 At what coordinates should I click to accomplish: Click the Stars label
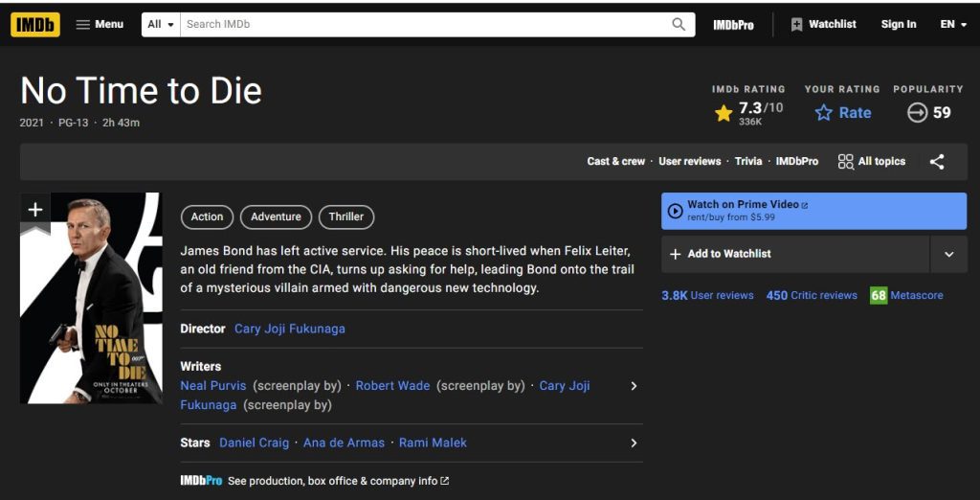(x=195, y=443)
